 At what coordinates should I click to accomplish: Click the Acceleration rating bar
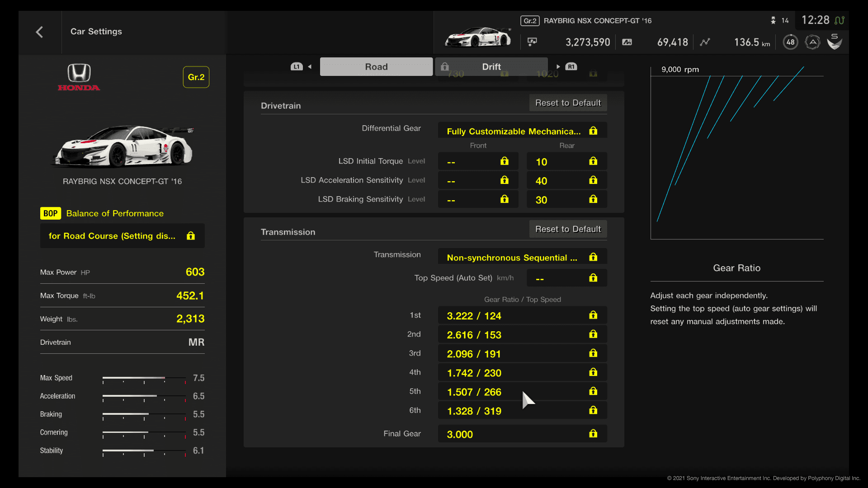point(144,397)
